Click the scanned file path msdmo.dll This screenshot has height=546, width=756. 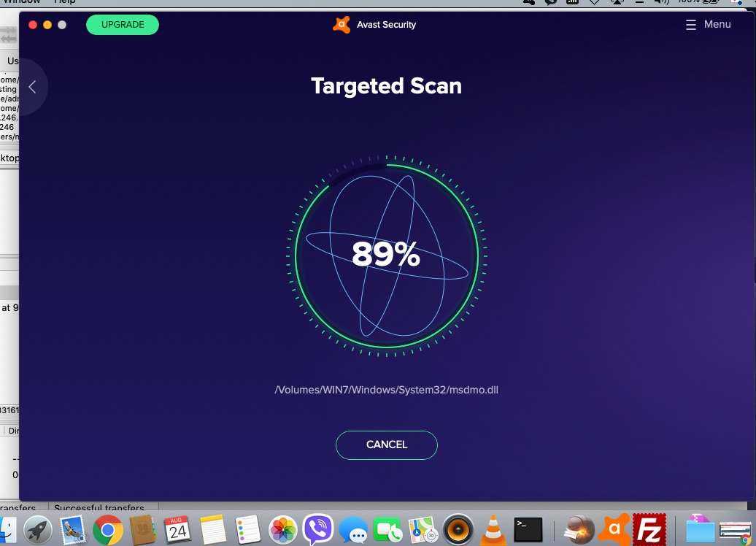click(386, 390)
